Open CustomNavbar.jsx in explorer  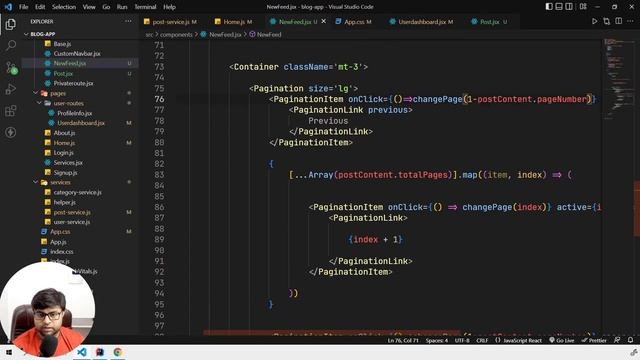click(77, 53)
